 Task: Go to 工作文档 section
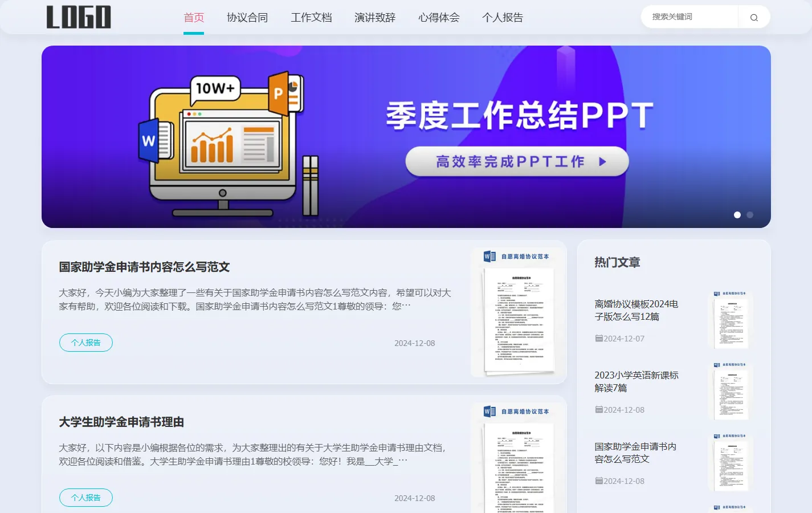(311, 17)
